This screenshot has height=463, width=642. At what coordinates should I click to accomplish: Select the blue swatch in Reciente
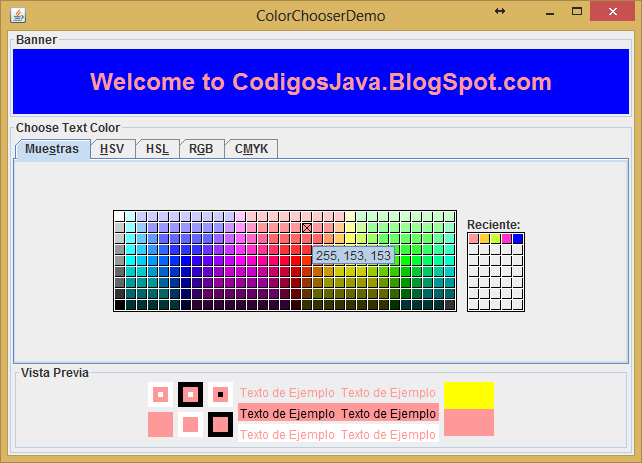coord(518,238)
